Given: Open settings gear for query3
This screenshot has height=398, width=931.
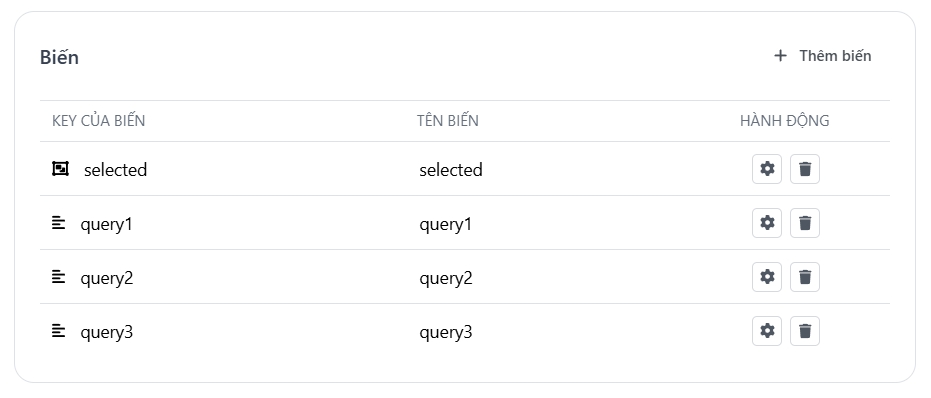Looking at the screenshot, I should [x=767, y=331].
